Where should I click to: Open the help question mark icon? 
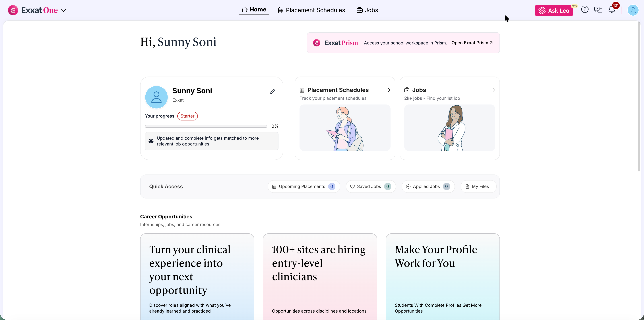click(x=585, y=10)
